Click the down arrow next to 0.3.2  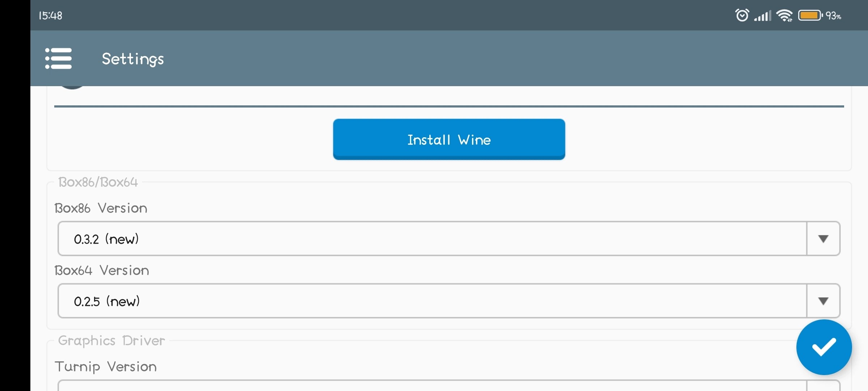click(x=823, y=238)
